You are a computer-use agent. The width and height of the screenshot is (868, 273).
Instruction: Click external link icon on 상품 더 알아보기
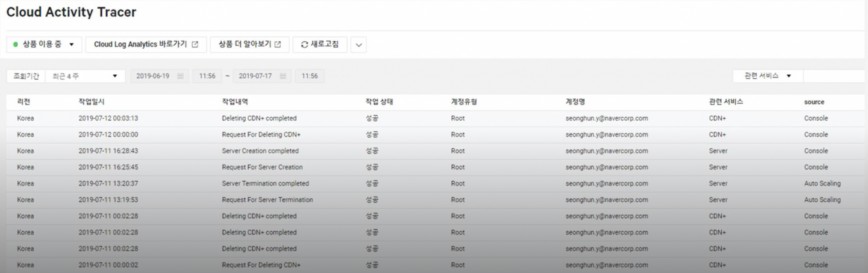tap(278, 44)
